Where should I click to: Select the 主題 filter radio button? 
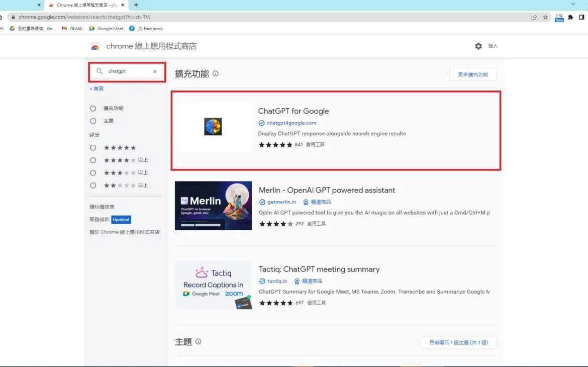tap(93, 121)
